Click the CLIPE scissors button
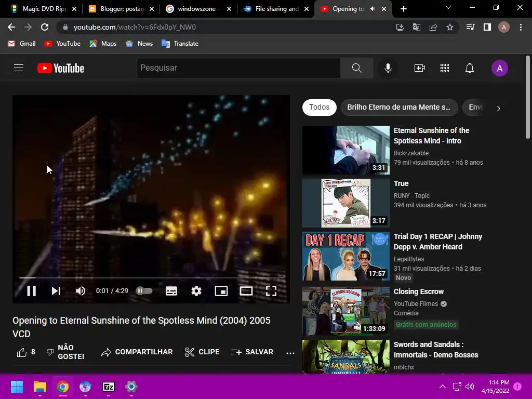Viewport: 532px width, 399px height. click(202, 352)
